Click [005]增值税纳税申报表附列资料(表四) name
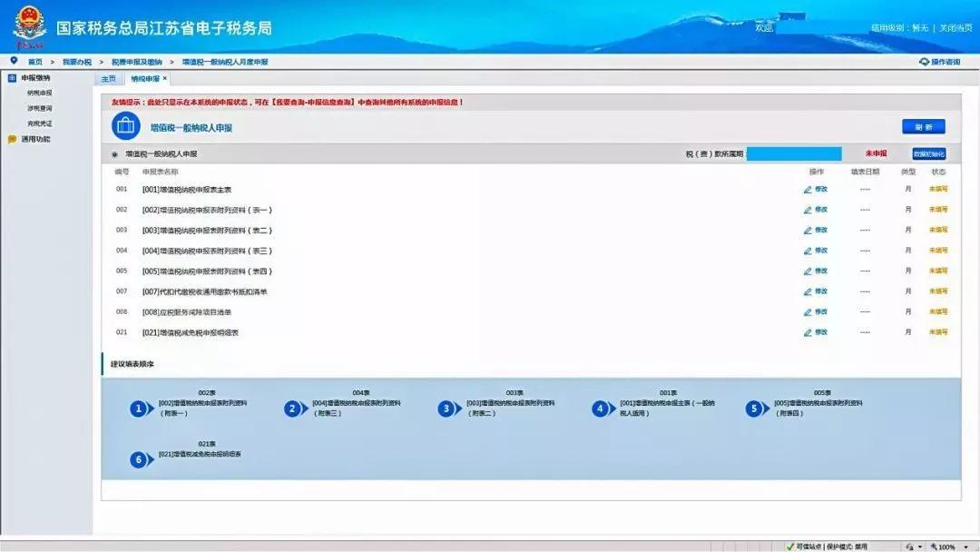This screenshot has height=552, width=980. coord(207,271)
